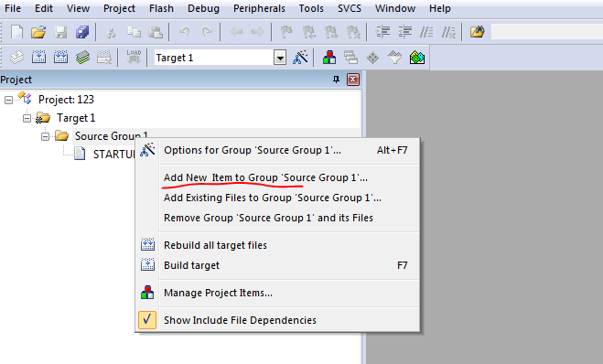Collapse the Target 1 tree node
Image resolution: width=603 pixels, height=364 pixels.
pyautogui.click(x=27, y=118)
